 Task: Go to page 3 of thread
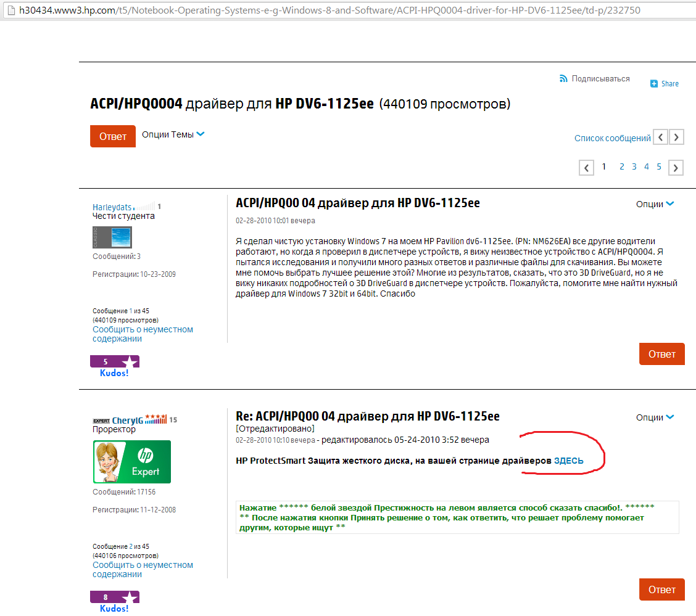pos(634,166)
